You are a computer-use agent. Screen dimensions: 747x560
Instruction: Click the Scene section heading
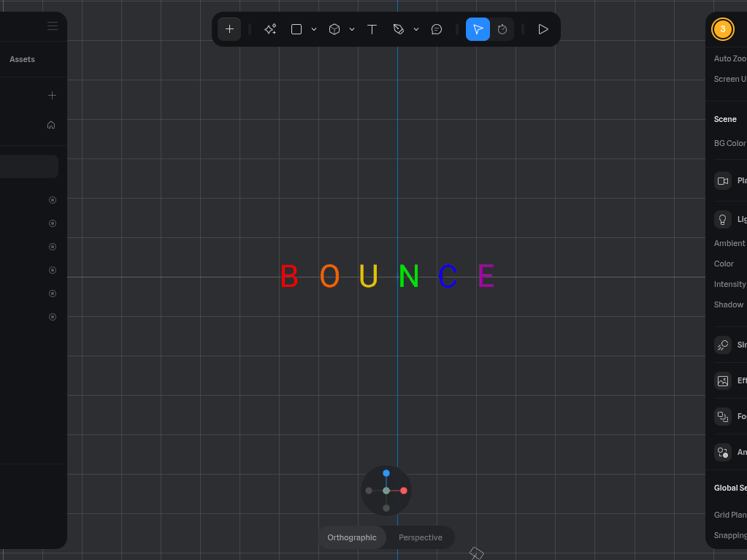click(725, 119)
